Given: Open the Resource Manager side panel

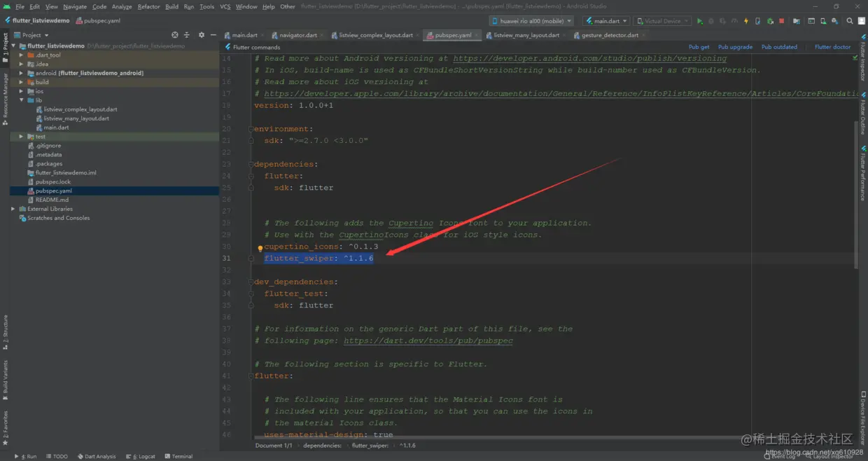Looking at the screenshot, I should [x=5, y=99].
